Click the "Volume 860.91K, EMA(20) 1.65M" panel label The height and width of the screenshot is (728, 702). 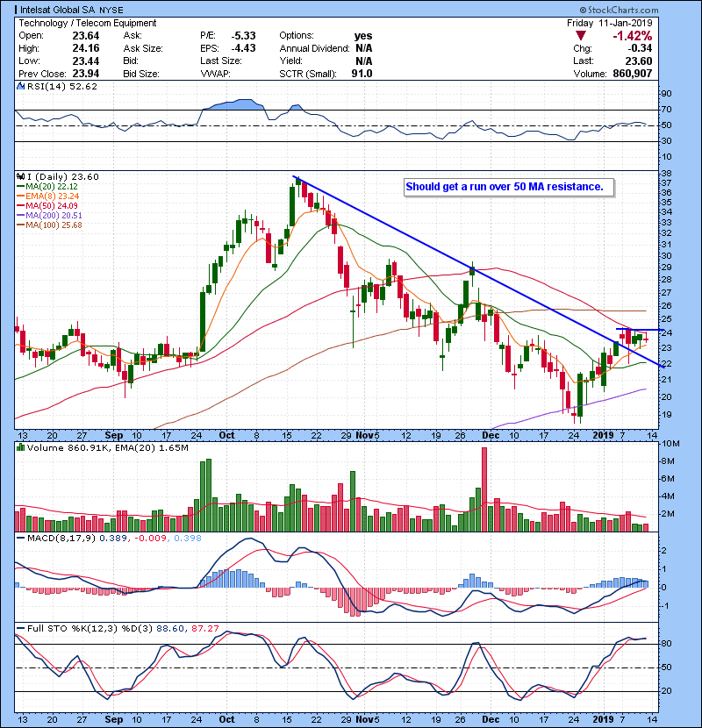[108, 447]
